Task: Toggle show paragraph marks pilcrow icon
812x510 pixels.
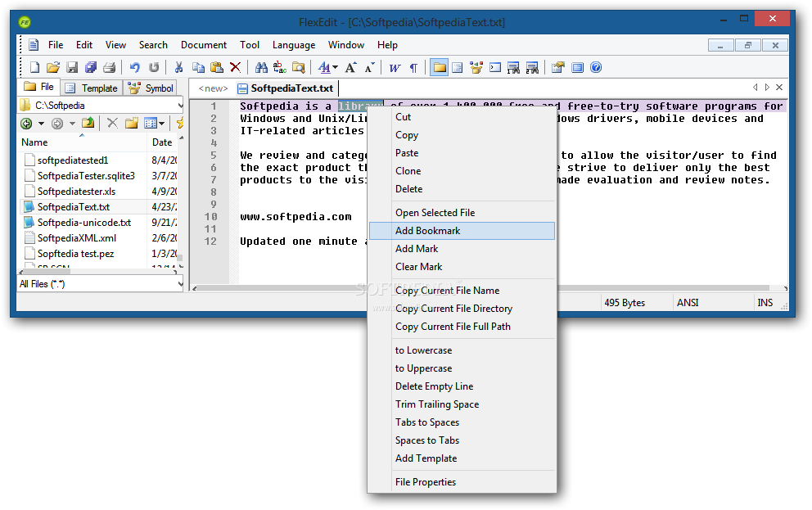Action: coord(413,68)
